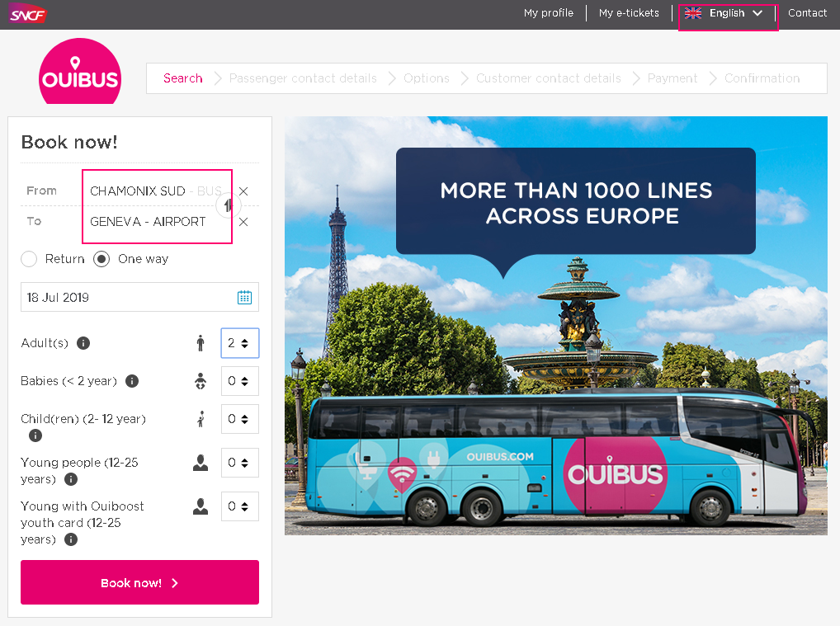The image size is (840, 626).
Task: Open the Contact page
Action: click(x=807, y=13)
